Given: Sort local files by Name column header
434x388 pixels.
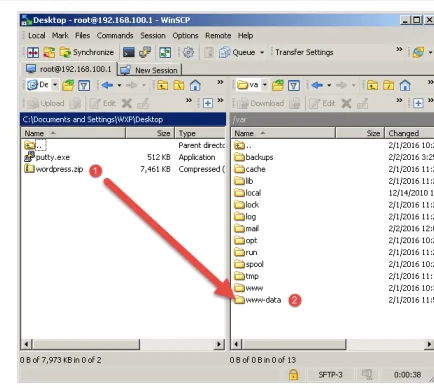Looking at the screenshot, I should [x=73, y=133].
